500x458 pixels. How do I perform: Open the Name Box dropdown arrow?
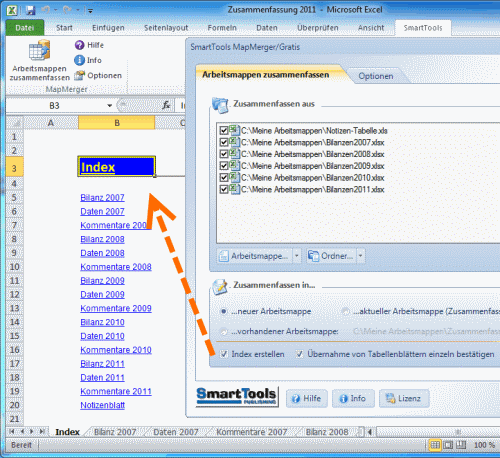tap(109, 106)
